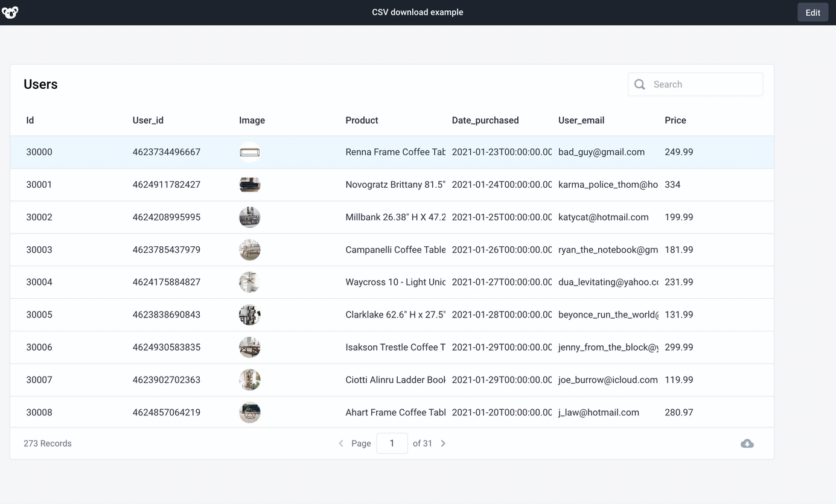Click the Product column header
Screen dimensions: 836x504
click(362, 120)
